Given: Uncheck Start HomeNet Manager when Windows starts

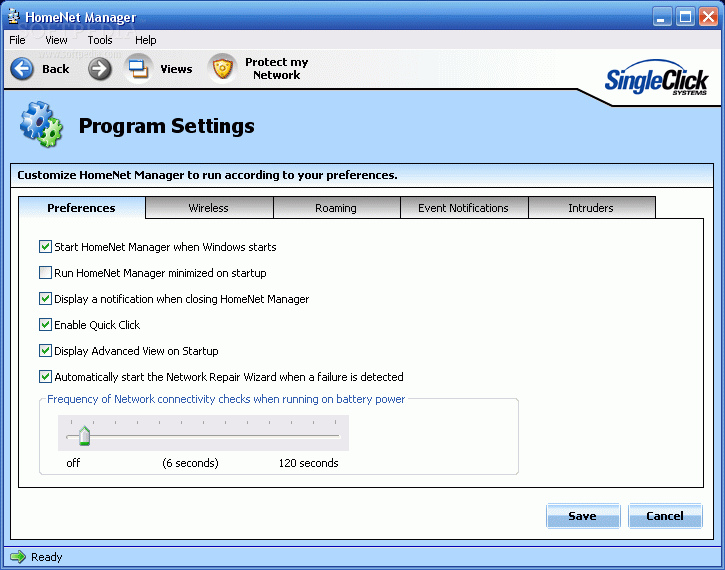Looking at the screenshot, I should coord(45,246).
